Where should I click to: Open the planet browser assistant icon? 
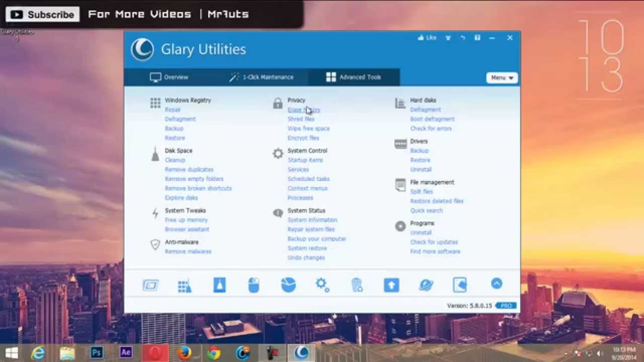[x=426, y=285]
